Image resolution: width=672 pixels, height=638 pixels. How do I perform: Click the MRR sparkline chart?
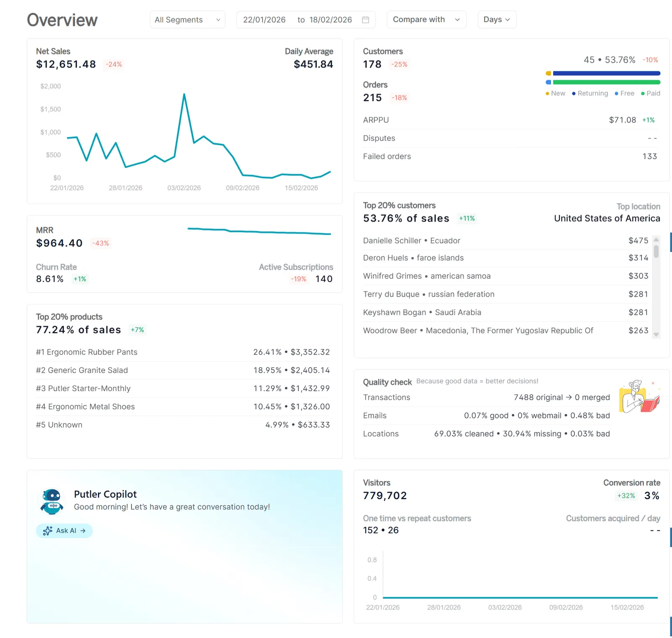[x=259, y=231]
